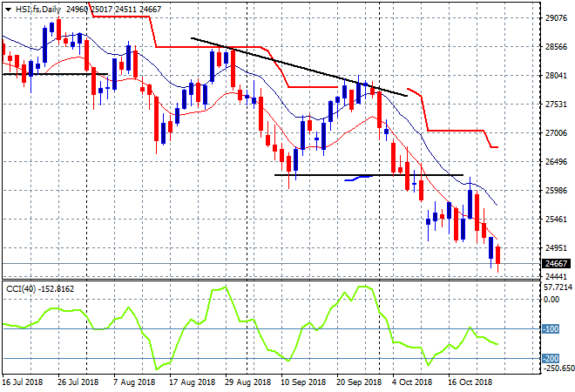Select the CCI(40) -152.8162 indicator label
Viewport: 575px width, 392px height.
40,289
